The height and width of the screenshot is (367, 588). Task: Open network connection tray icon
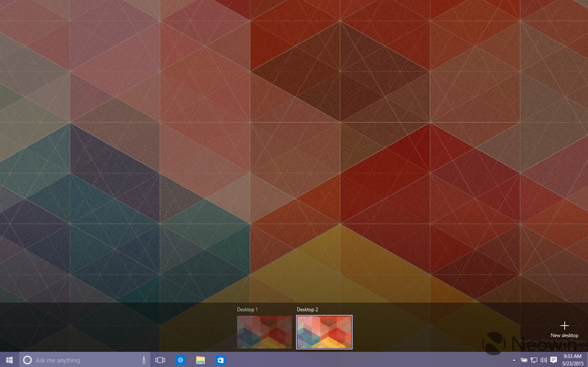click(534, 360)
